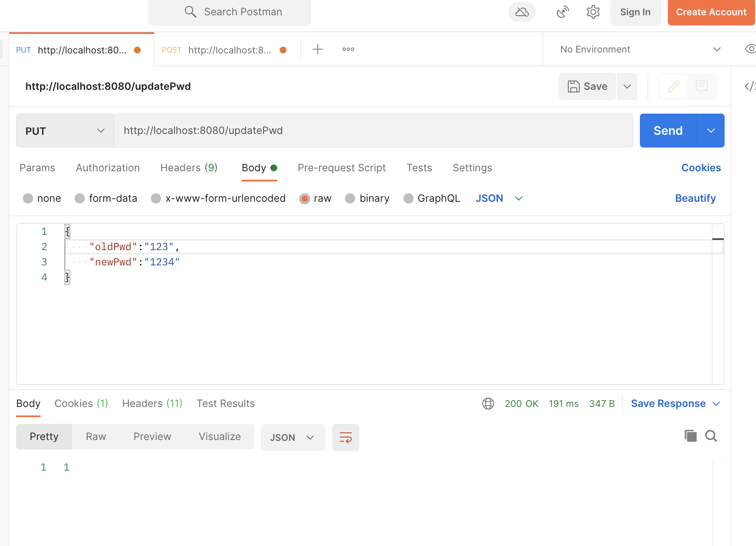Click the Search Postman field

point(230,12)
